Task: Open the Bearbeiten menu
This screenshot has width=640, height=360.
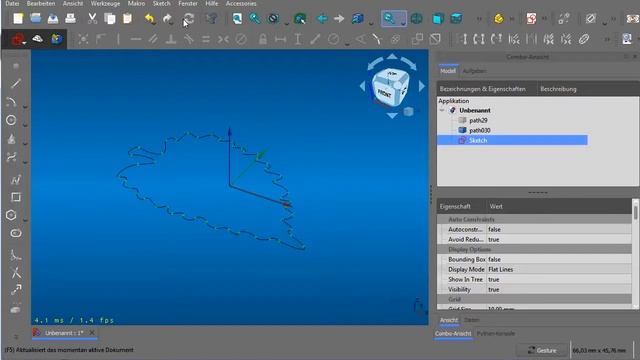Action: [41, 3]
